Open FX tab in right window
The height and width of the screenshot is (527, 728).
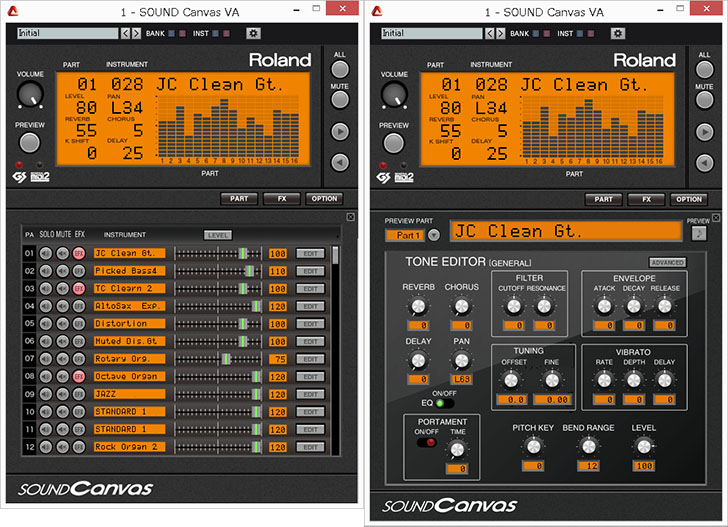pos(646,199)
